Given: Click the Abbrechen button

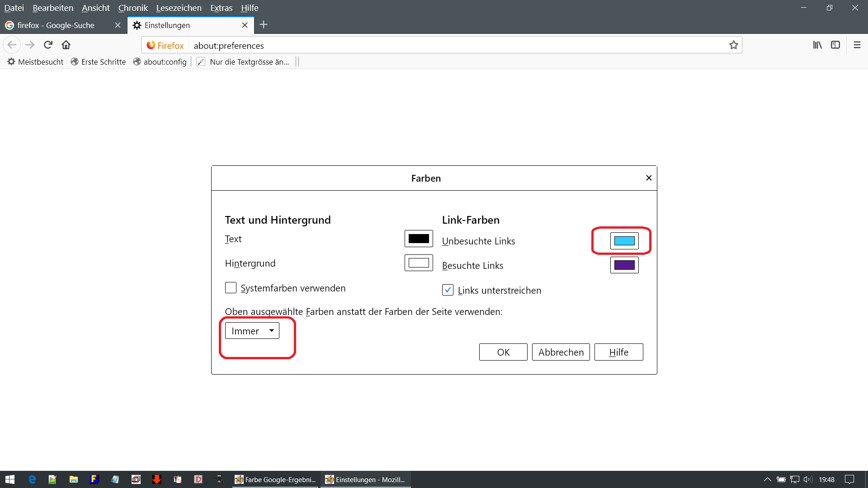Looking at the screenshot, I should (x=561, y=352).
